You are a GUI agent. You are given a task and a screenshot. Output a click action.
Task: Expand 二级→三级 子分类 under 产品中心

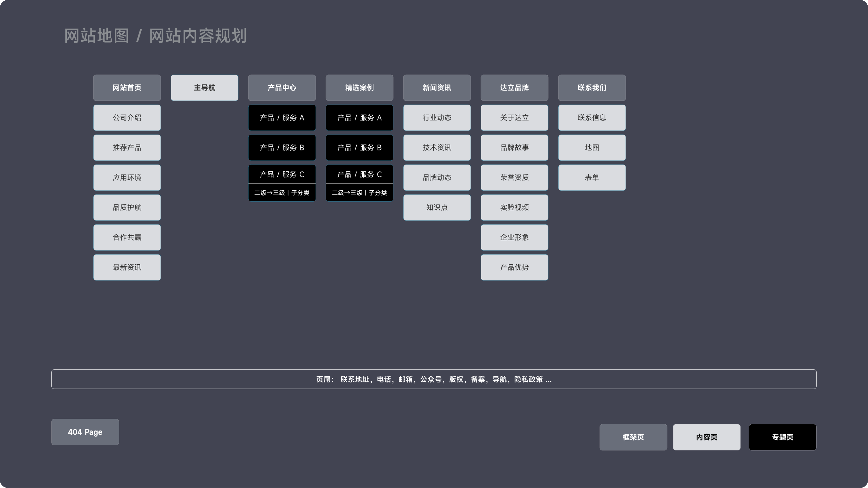click(x=282, y=193)
